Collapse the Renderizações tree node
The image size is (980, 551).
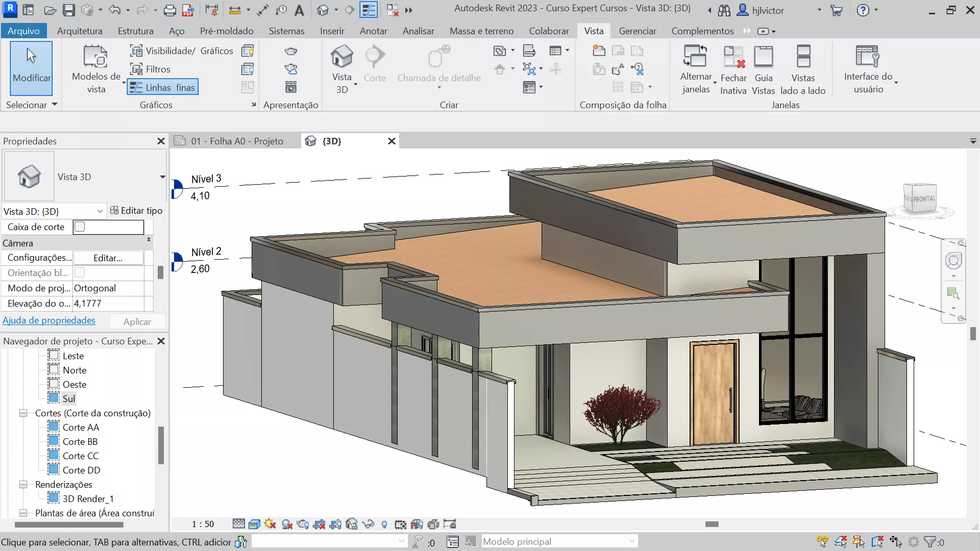click(23, 484)
